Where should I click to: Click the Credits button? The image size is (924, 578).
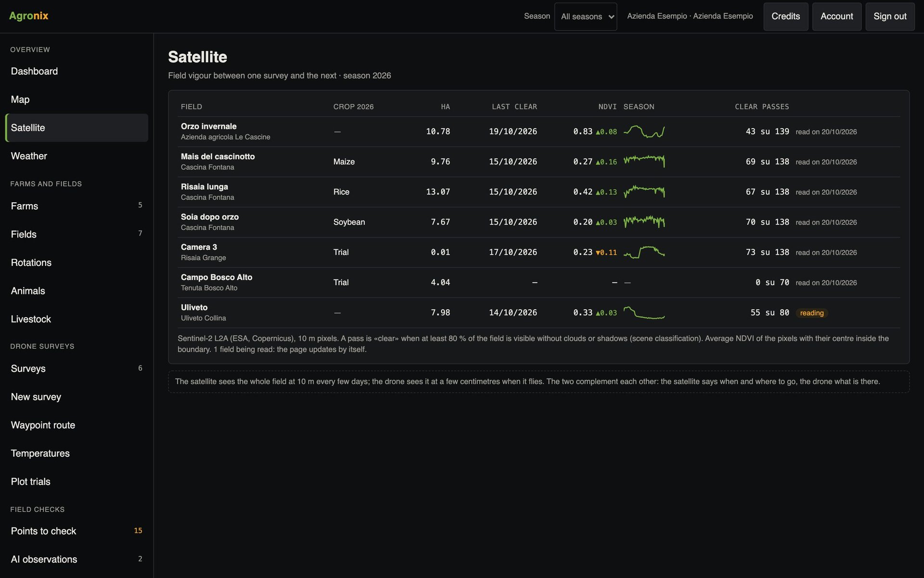tap(785, 16)
